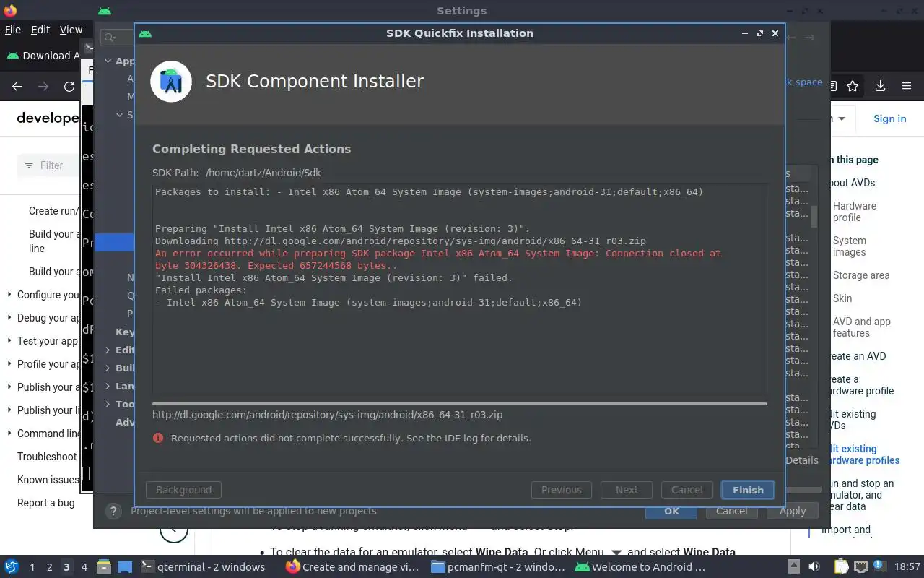The image size is (924, 578).
Task: Click OK in the Settings dialog
Action: [x=671, y=511]
